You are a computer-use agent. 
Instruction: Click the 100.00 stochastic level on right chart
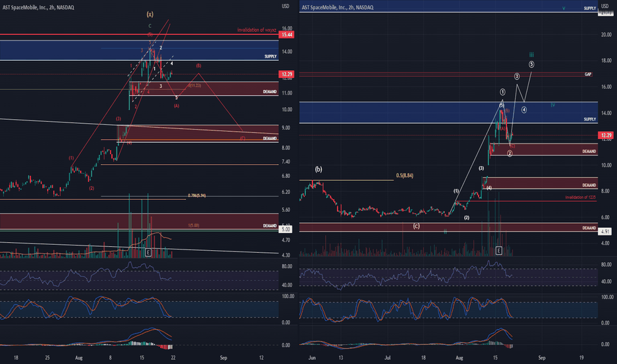point(607,297)
